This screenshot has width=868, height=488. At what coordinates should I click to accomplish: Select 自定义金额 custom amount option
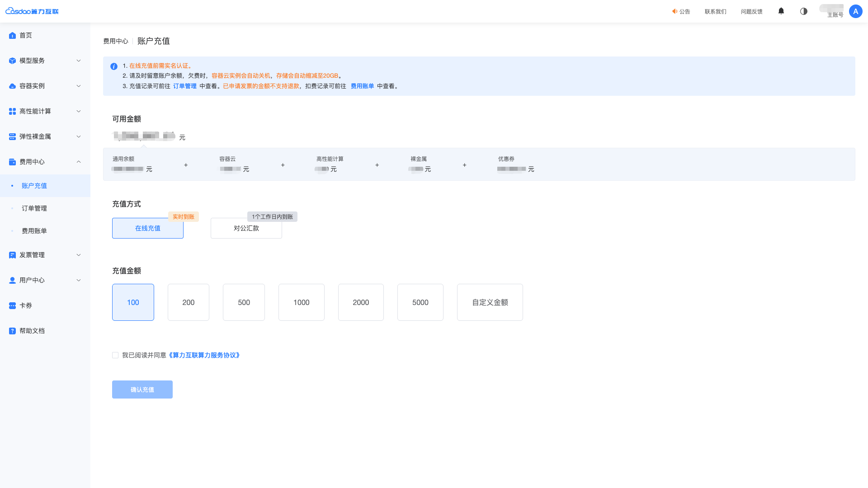[490, 302]
